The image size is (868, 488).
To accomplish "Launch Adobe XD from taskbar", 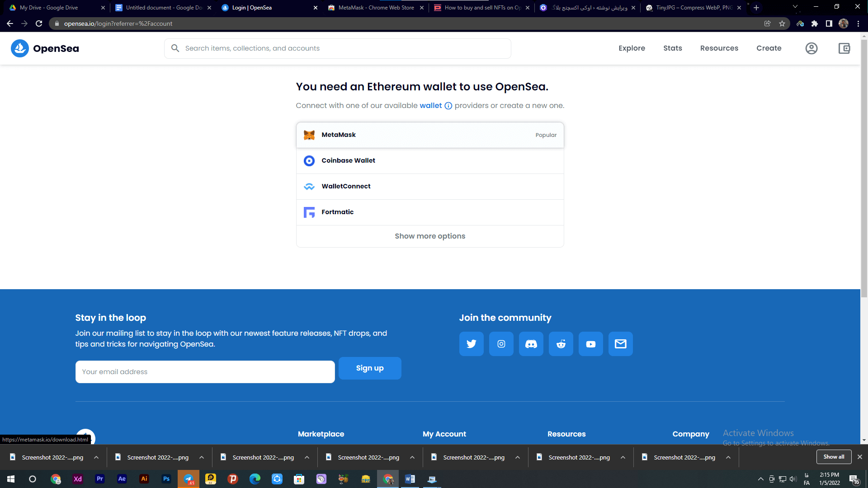I will click(x=78, y=479).
